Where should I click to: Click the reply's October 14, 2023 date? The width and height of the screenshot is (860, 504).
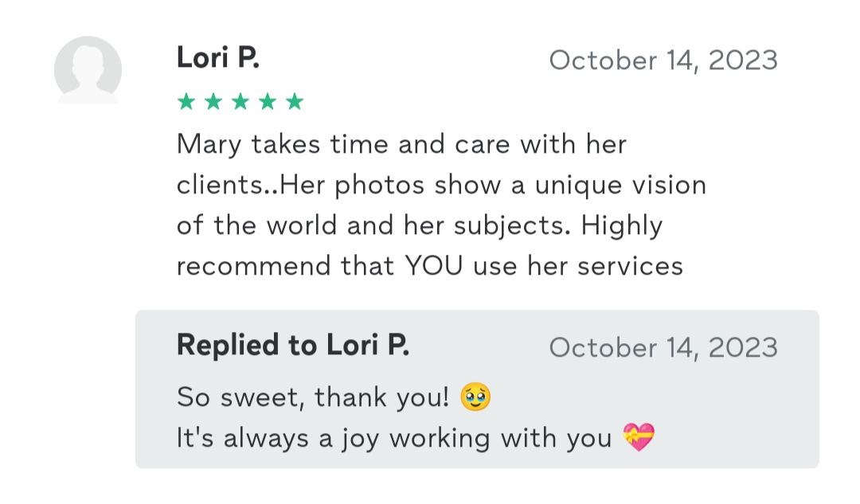click(x=663, y=348)
